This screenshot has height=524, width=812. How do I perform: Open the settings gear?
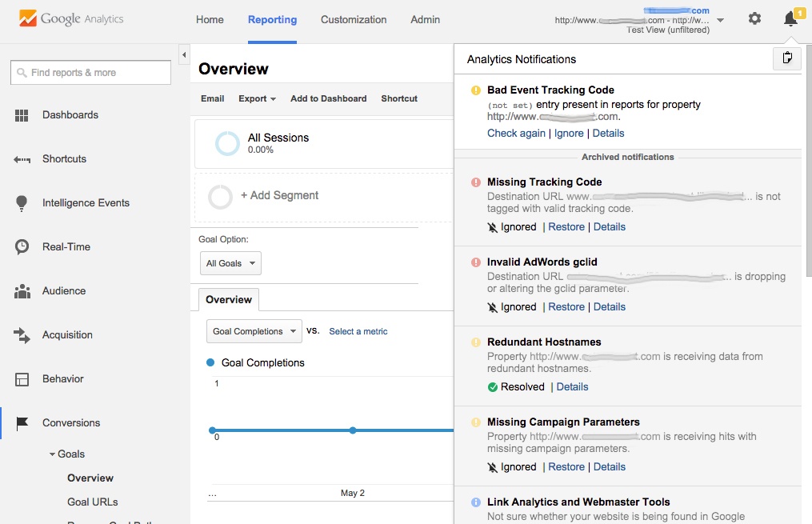(x=754, y=18)
